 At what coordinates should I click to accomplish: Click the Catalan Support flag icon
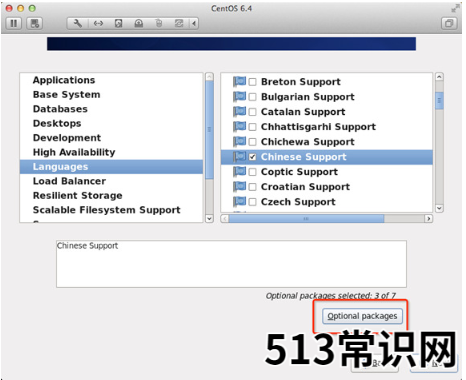239,111
